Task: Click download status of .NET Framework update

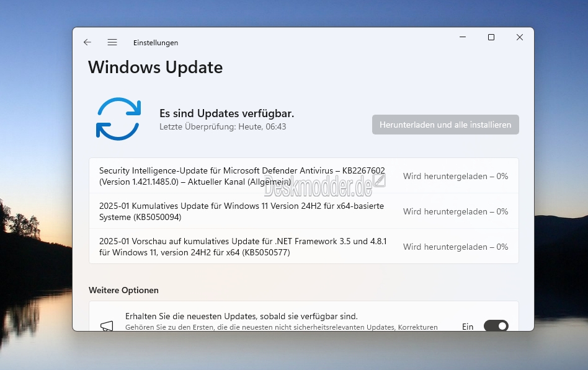Action: pos(456,247)
